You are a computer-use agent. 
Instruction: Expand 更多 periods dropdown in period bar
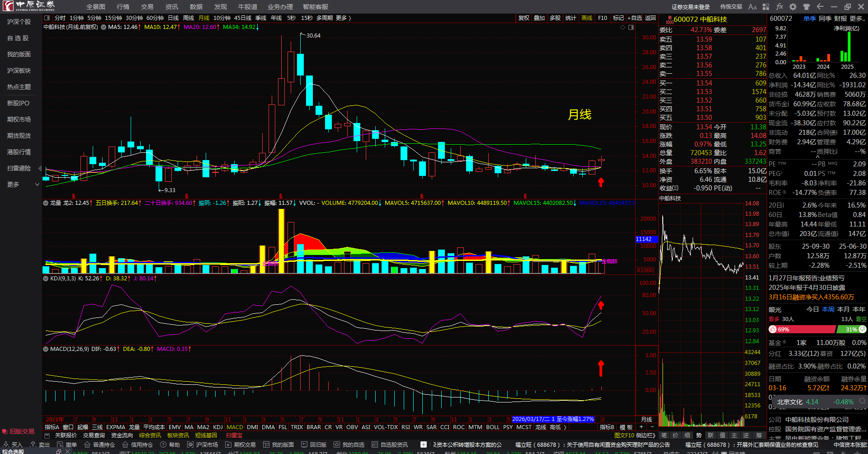(x=344, y=18)
